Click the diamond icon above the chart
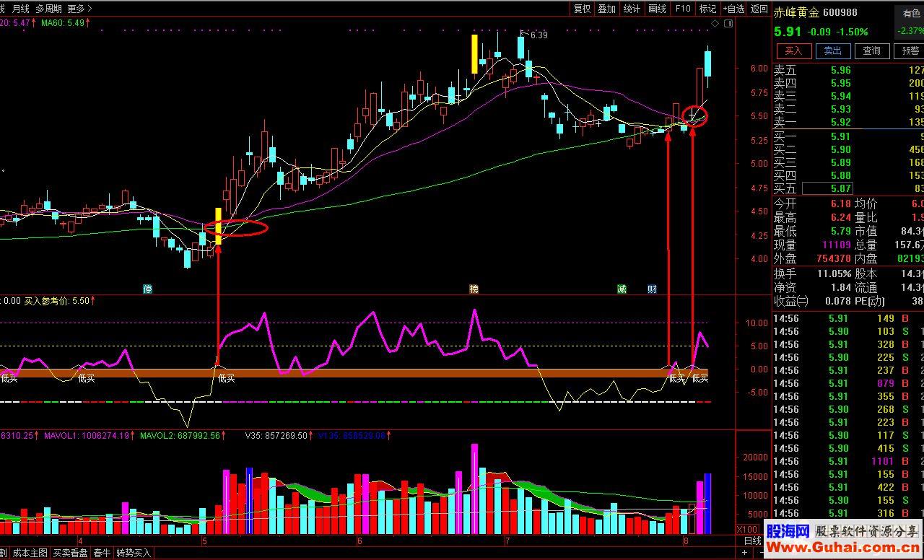The image size is (924, 560). coord(715,24)
